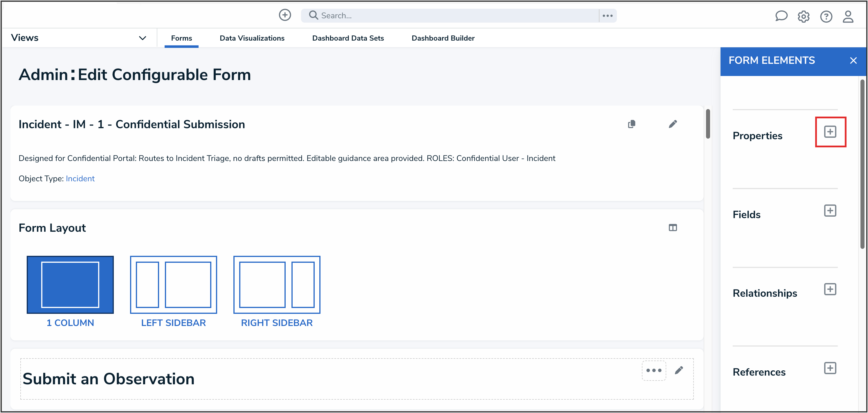868x413 pixels.
Task: Expand the Fields section
Action: coord(830,211)
